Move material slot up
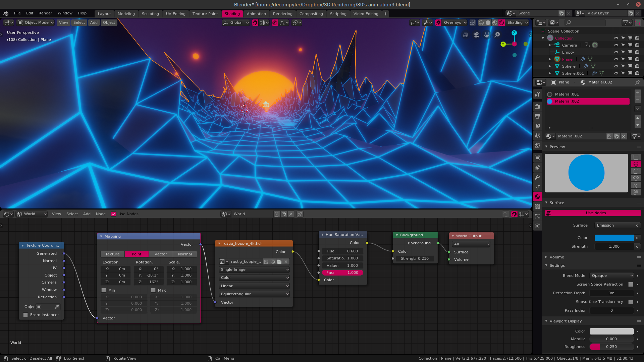Screen dimensions: 644x362 click(638, 118)
